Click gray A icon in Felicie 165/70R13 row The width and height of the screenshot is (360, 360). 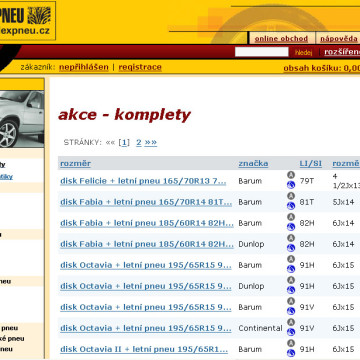291,175
